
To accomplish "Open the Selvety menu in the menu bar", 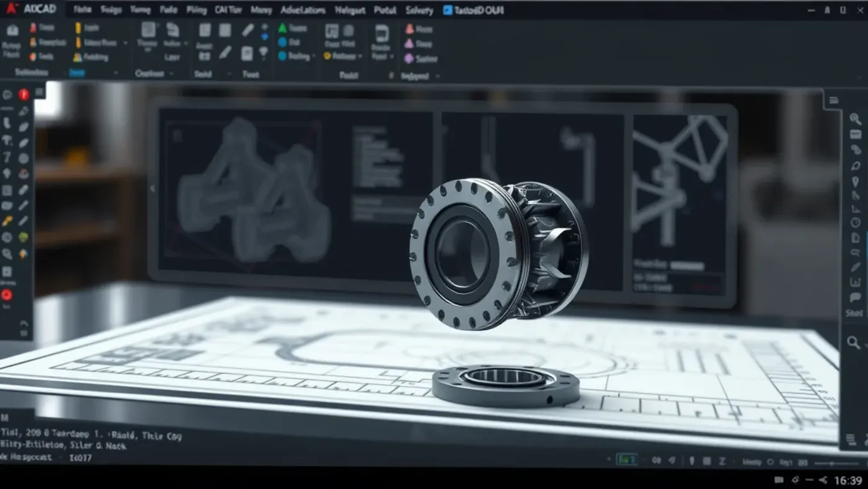I will [419, 10].
